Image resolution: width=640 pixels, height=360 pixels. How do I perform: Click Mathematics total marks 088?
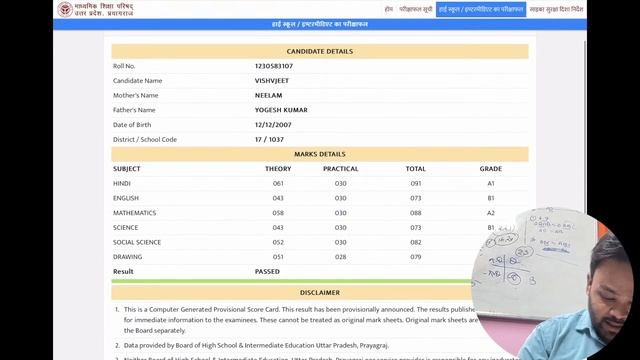coord(416,213)
